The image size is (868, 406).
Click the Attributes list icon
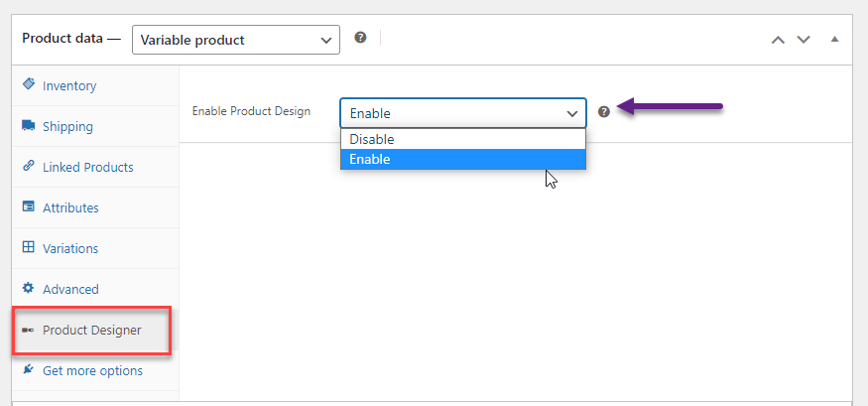pos(28,206)
